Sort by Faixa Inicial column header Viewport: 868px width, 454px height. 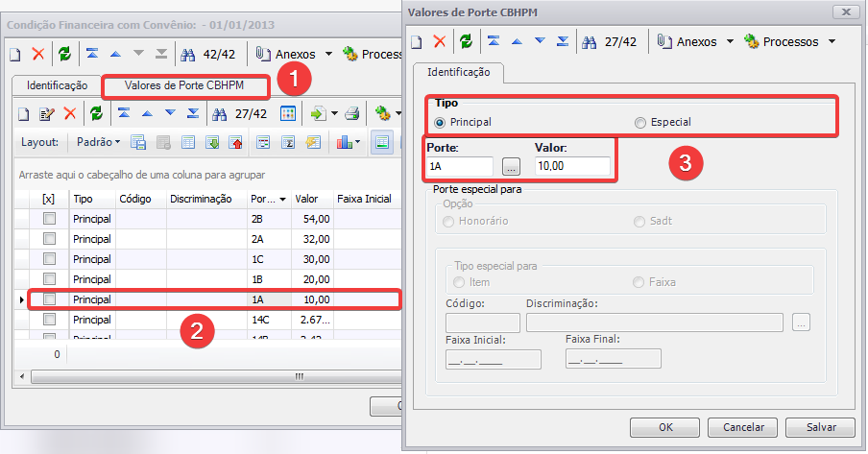367,199
